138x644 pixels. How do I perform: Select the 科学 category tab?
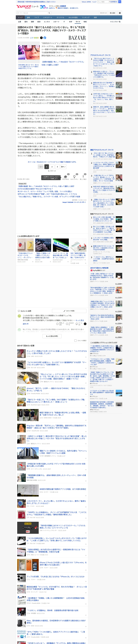pos(71,22)
